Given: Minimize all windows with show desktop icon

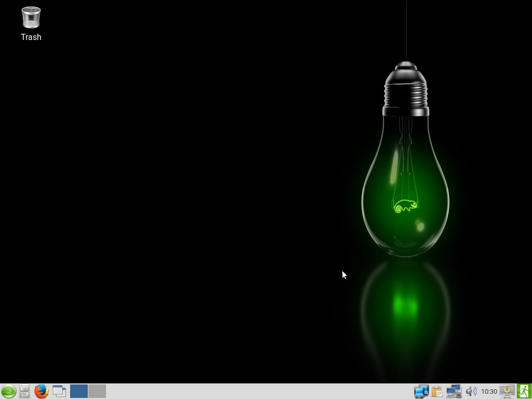Looking at the screenshot, I should point(59,391).
